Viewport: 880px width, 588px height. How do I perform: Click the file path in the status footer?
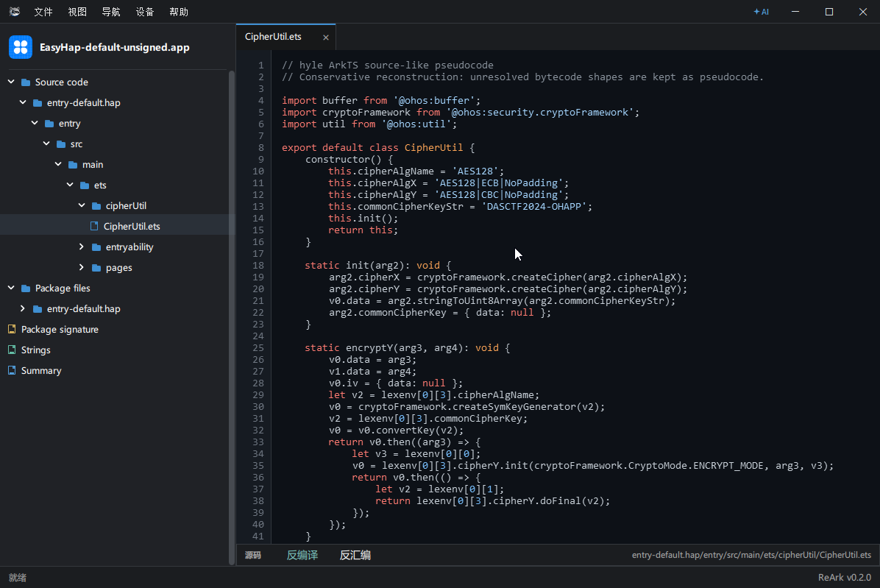[x=751, y=555]
